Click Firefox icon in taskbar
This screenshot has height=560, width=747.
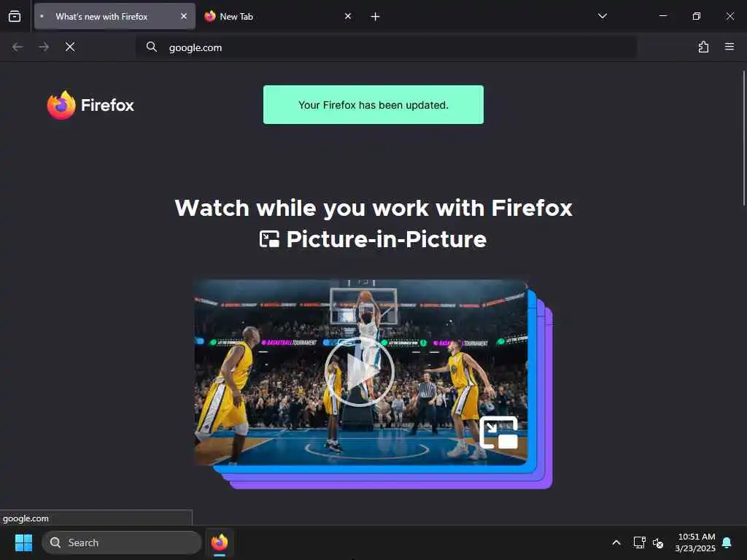[x=219, y=542]
